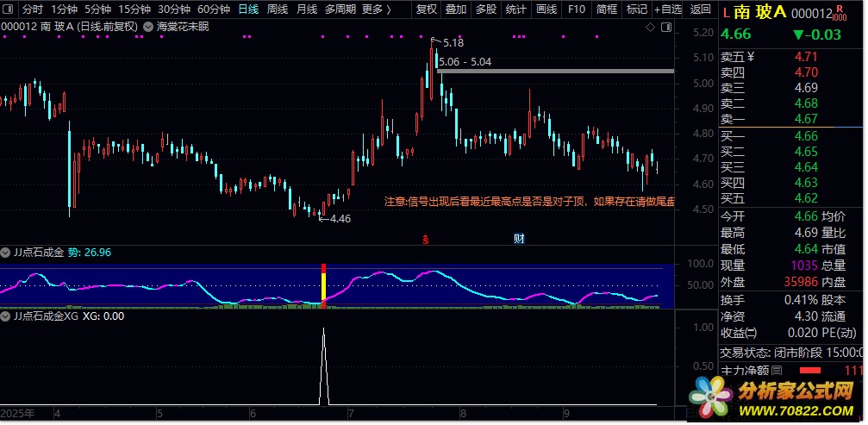Expand the 更多 periods menu
Viewport: 868px width, 425px height.
coord(376,9)
